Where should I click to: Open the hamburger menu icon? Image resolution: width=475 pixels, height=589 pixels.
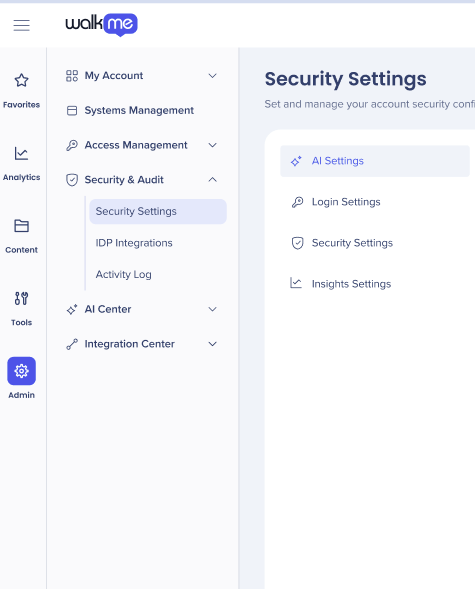[21, 25]
